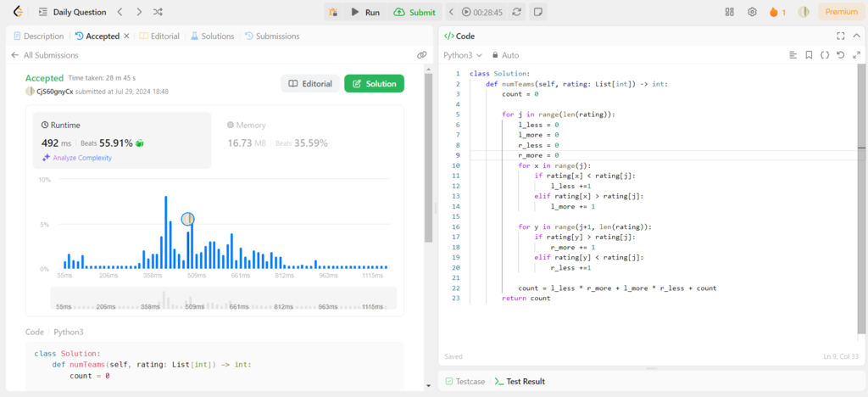868x397 pixels.
Task: Click the Editorial button in submission result
Action: coord(310,84)
